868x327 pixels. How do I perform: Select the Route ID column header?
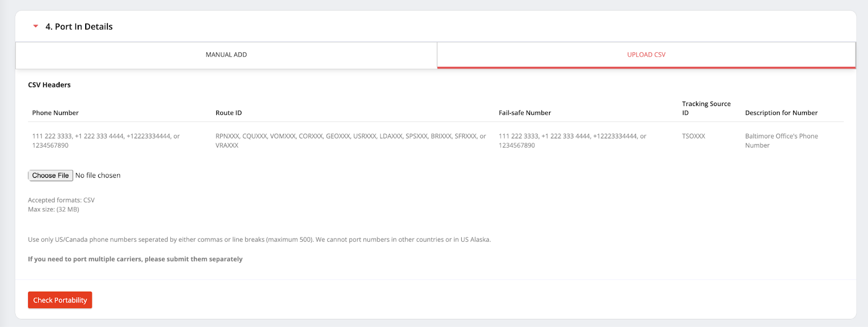coord(228,113)
